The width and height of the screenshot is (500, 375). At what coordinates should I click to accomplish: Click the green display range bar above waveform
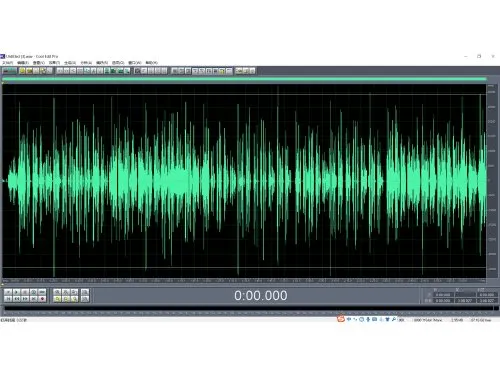point(244,79)
